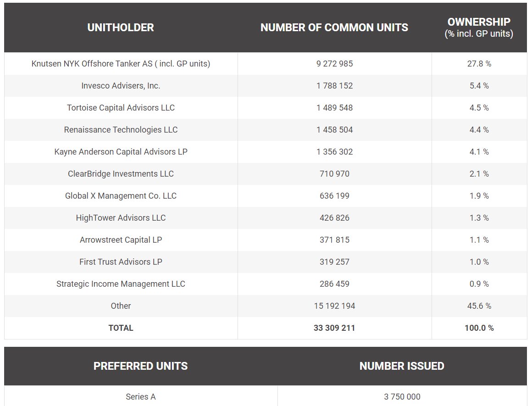Click the PREFERRED UNITS header

pos(140,366)
